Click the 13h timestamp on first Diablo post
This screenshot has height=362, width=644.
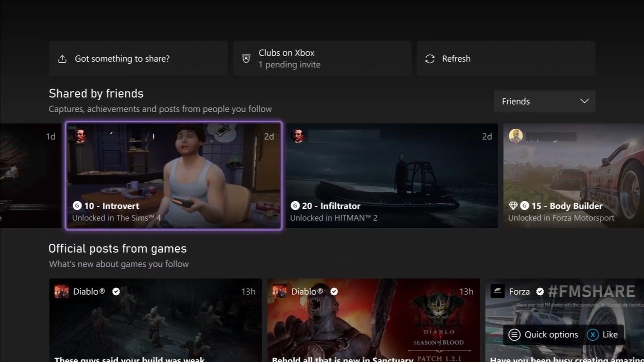point(248,291)
